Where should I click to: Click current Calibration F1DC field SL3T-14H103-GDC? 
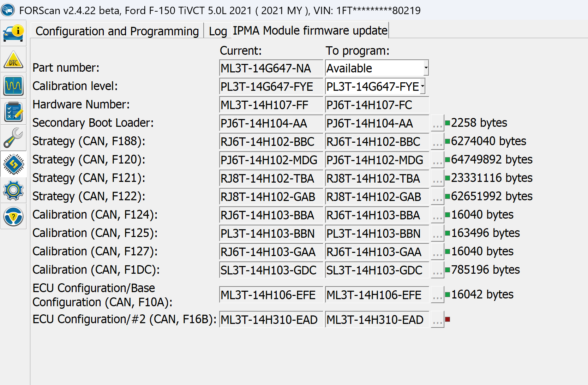point(271,270)
